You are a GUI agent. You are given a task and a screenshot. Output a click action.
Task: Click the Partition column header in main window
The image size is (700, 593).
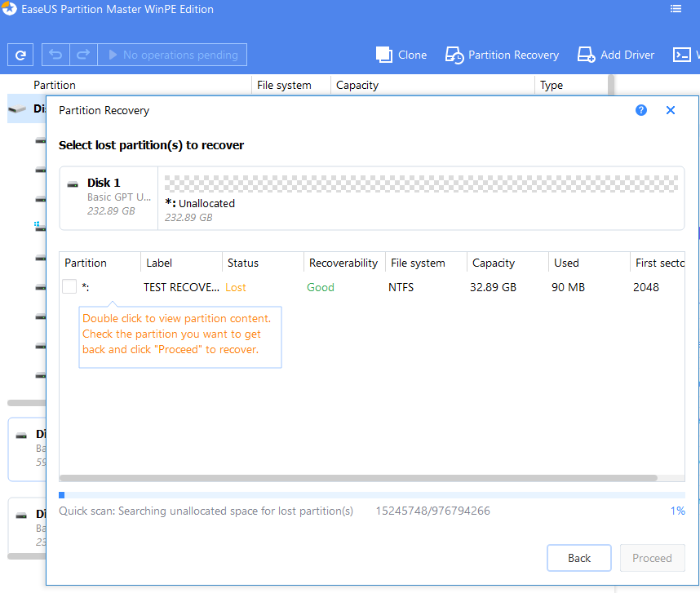[55, 85]
